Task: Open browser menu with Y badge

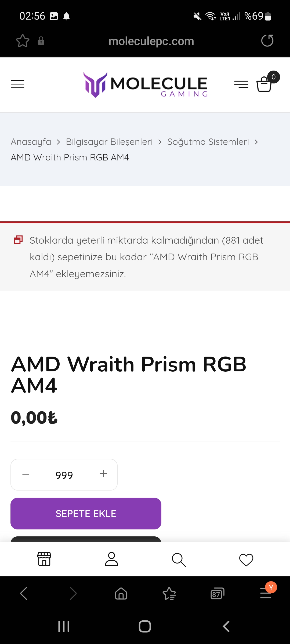Action: tap(266, 593)
